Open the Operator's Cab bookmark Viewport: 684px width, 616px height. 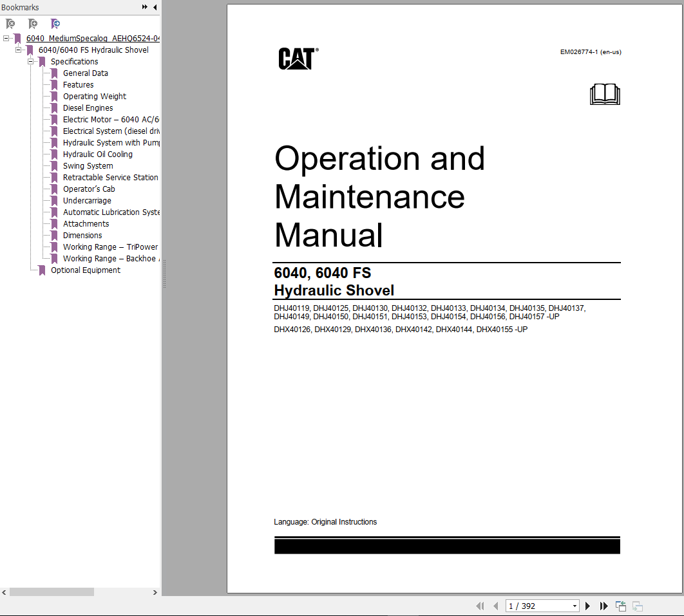[x=89, y=189]
